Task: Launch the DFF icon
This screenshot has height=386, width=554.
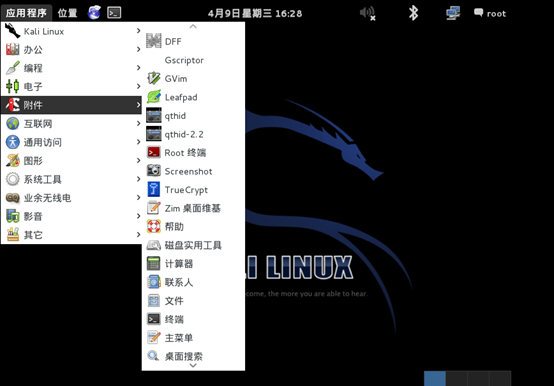Action: 154,41
